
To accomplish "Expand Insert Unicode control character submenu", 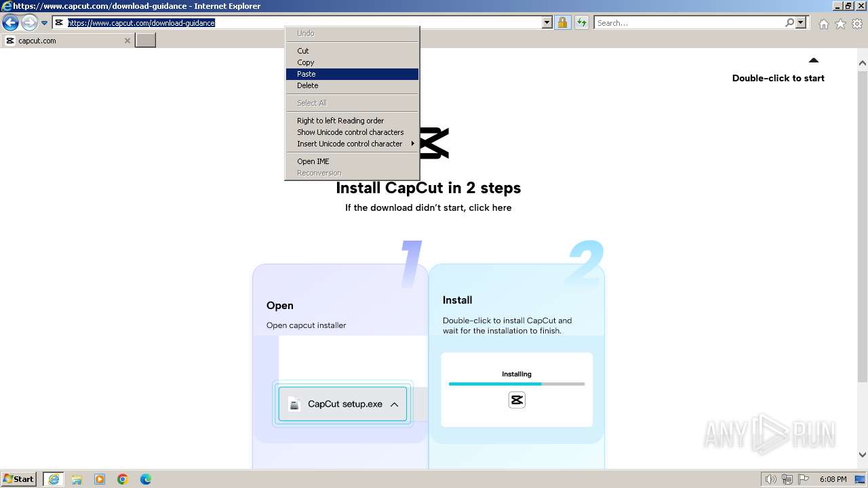I will point(352,144).
